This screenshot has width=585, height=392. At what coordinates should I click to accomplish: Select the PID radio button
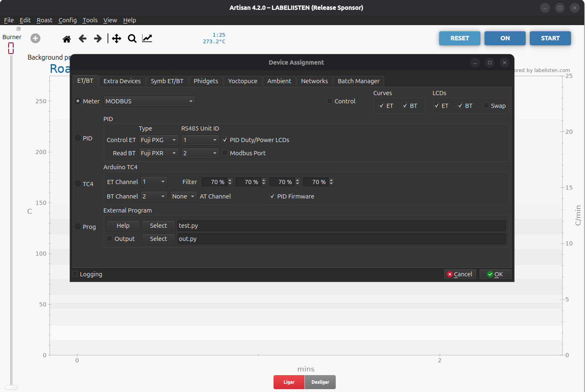[78, 138]
